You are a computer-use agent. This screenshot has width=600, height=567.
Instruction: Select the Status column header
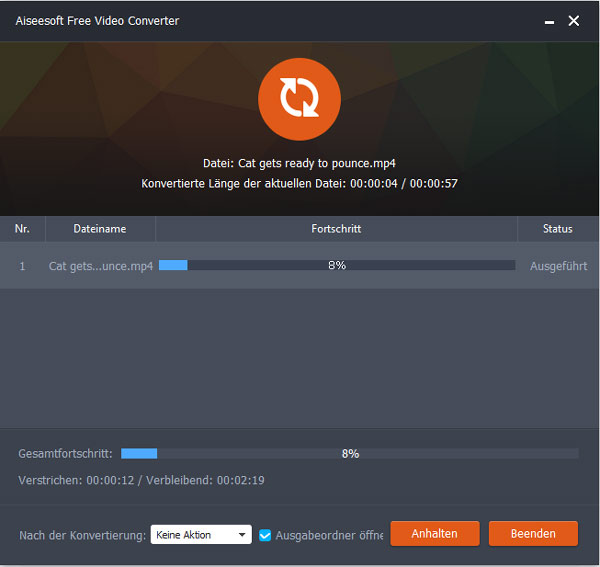(x=557, y=229)
